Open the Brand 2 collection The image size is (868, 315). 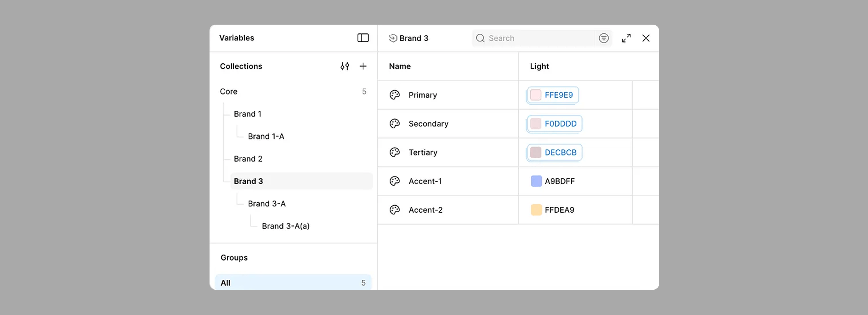[x=248, y=159]
